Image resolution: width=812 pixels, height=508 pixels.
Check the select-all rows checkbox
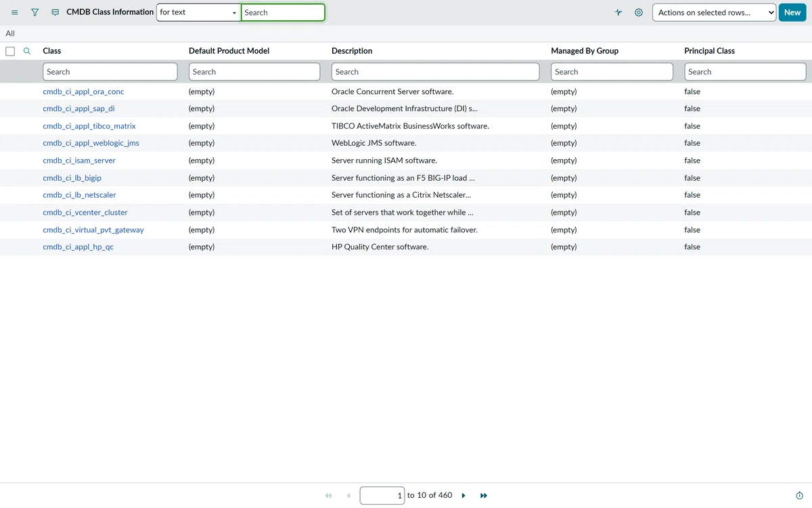click(x=10, y=51)
